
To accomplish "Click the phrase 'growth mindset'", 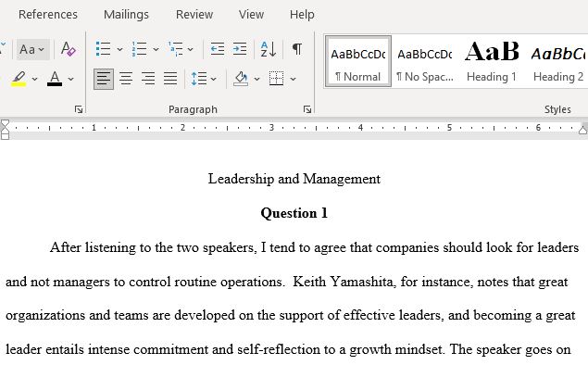I will [397, 349].
